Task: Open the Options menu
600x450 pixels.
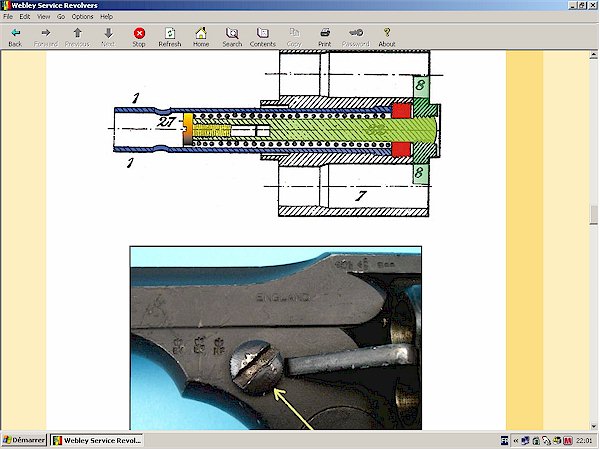Action: coord(82,16)
